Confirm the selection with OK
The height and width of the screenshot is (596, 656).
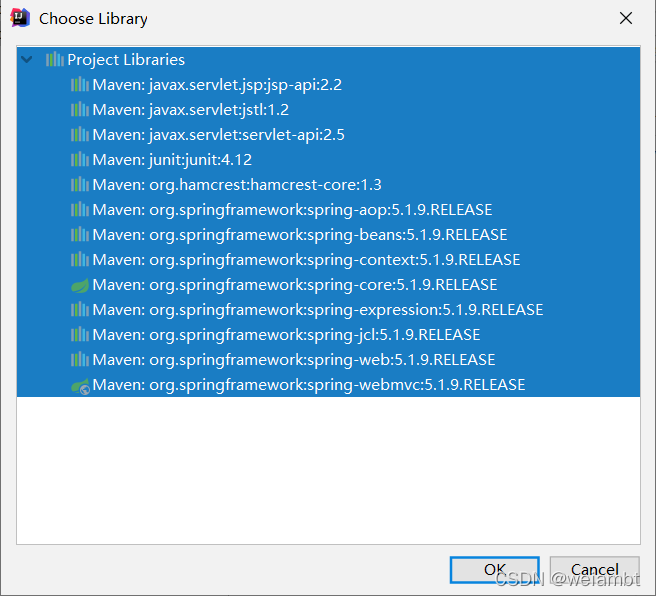[x=495, y=570]
